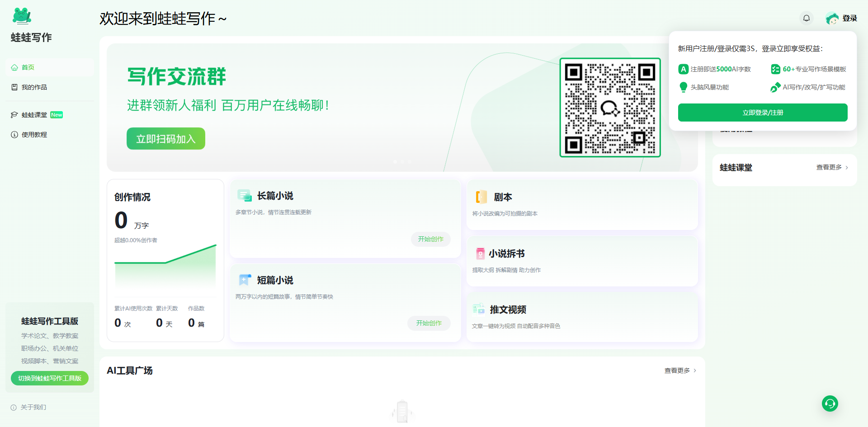Click the 长篇小说 stacked-books icon
The height and width of the screenshot is (427, 868).
(x=245, y=196)
